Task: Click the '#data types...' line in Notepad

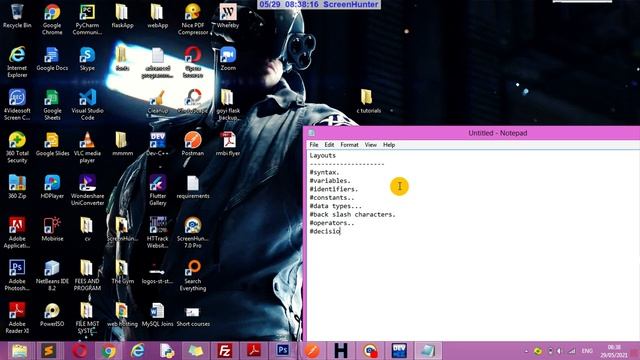Action: coord(336,206)
